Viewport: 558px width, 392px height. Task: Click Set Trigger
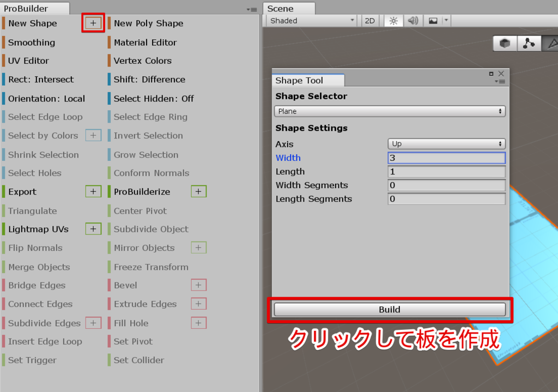(x=32, y=360)
